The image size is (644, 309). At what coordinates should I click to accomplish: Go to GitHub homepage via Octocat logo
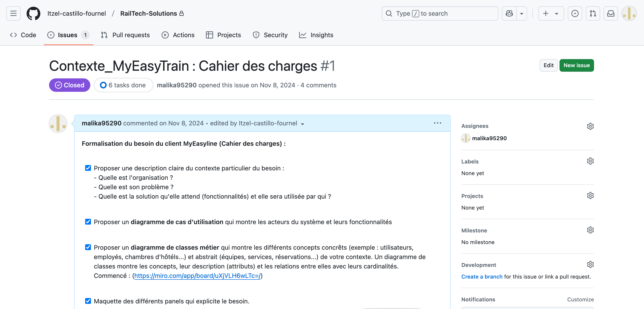click(34, 13)
